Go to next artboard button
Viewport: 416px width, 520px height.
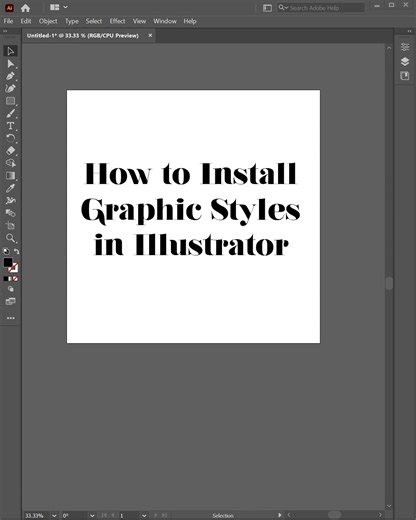click(x=155, y=515)
